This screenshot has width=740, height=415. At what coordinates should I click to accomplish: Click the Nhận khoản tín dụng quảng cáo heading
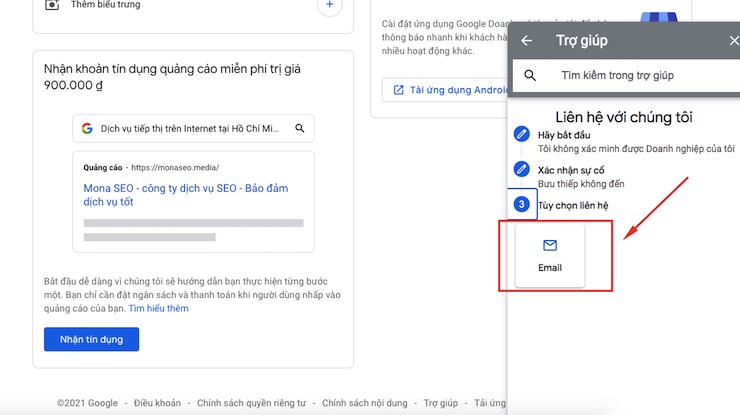click(x=172, y=77)
